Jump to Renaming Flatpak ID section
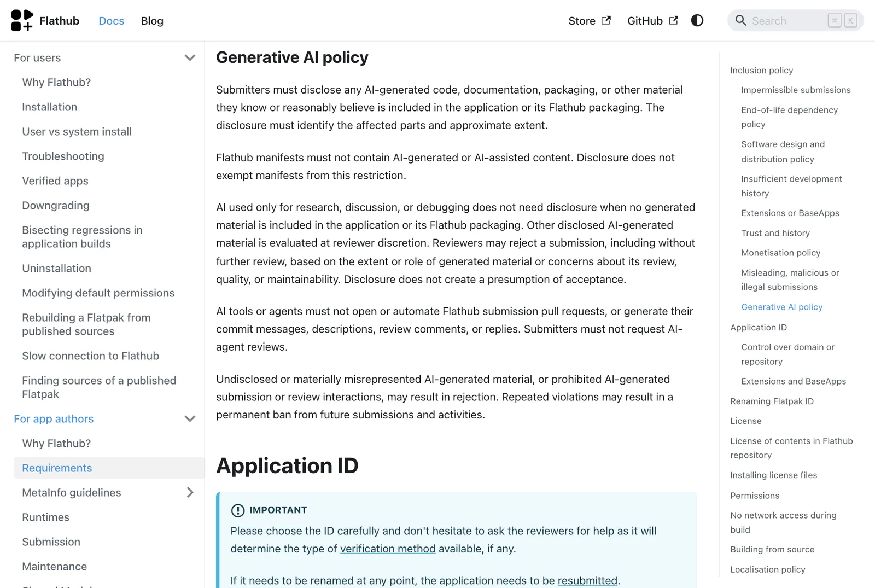 [772, 401]
